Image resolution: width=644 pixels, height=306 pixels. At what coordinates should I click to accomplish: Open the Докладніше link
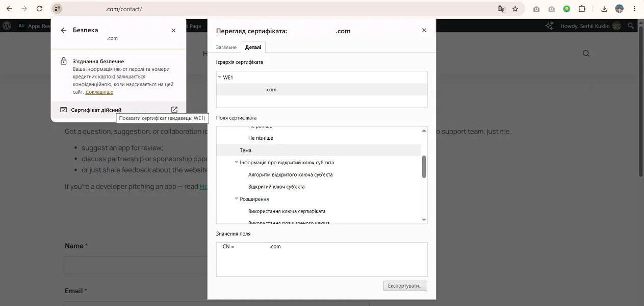coord(99,92)
